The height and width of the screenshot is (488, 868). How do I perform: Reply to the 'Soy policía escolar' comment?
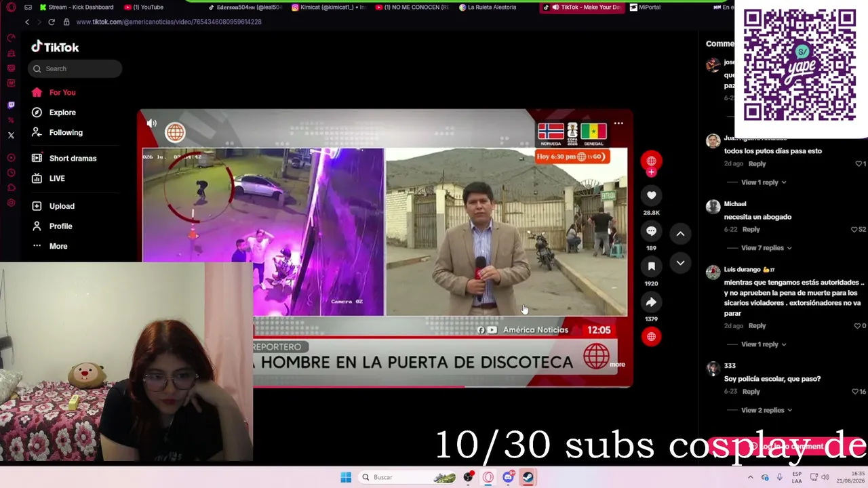pos(751,392)
